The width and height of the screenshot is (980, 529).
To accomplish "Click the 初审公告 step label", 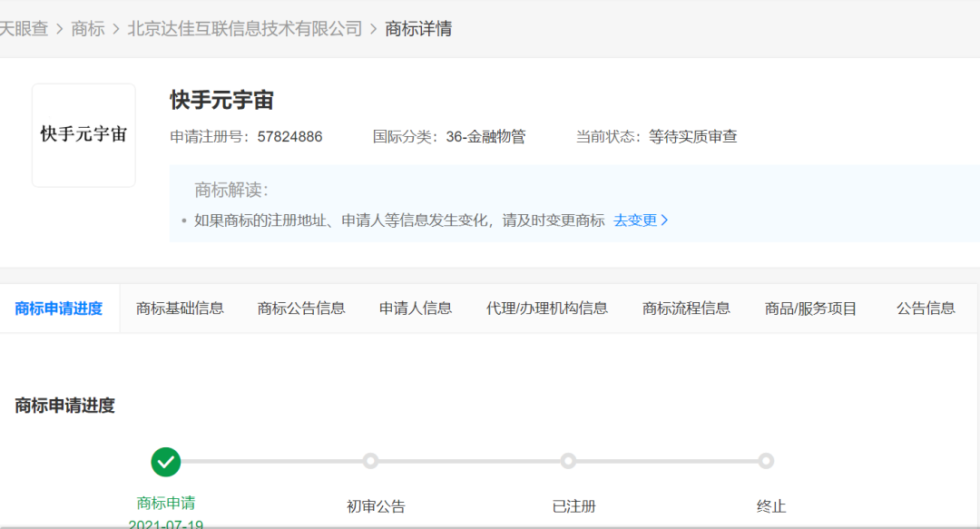I will 377,506.
